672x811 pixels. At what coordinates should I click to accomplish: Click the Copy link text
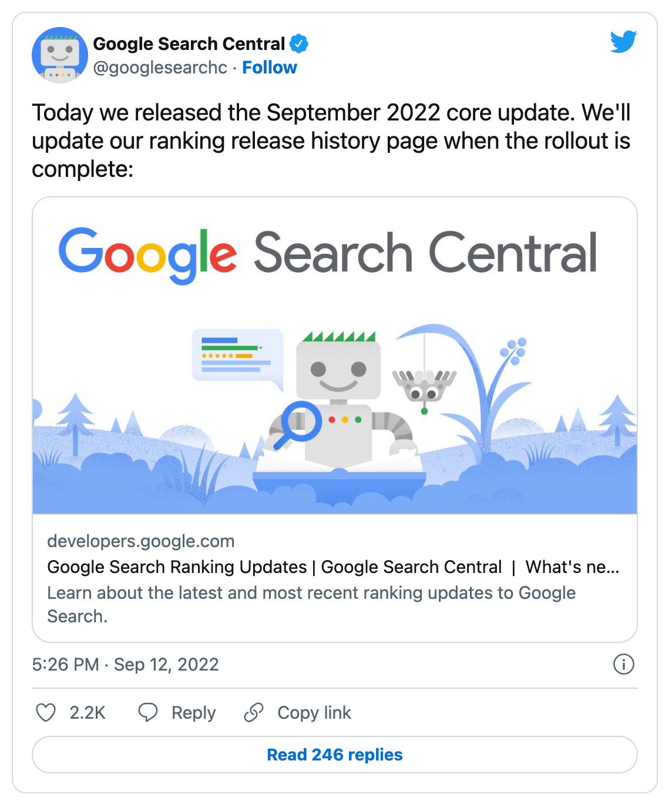tap(314, 713)
